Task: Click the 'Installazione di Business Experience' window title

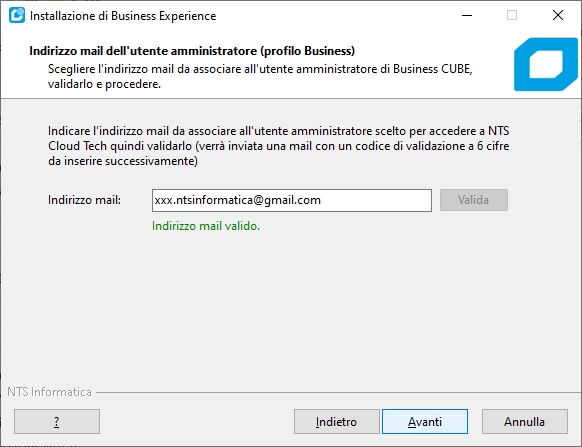Action: pos(123,16)
